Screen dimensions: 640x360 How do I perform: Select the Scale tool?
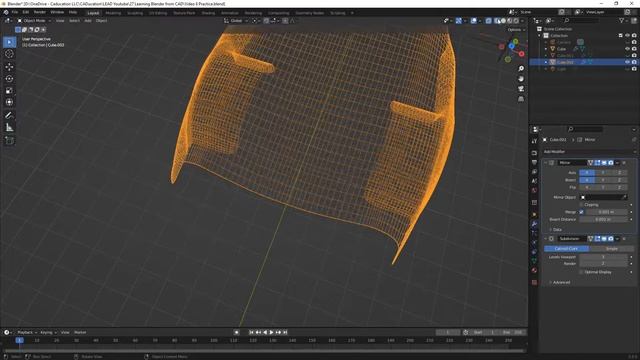[9, 90]
